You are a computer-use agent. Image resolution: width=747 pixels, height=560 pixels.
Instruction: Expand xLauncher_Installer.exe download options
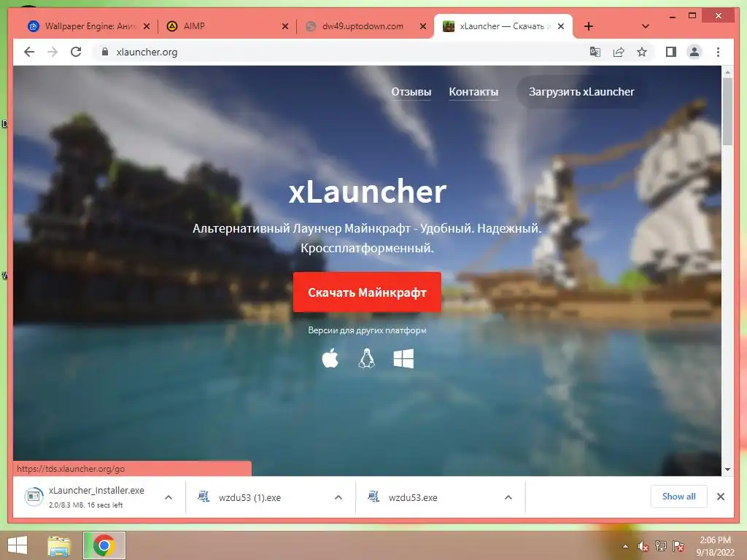tap(169, 497)
